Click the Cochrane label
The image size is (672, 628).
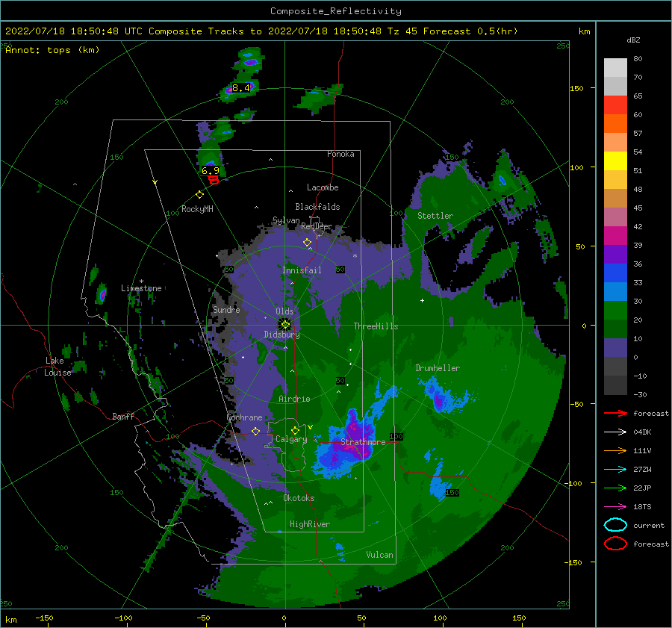(244, 417)
